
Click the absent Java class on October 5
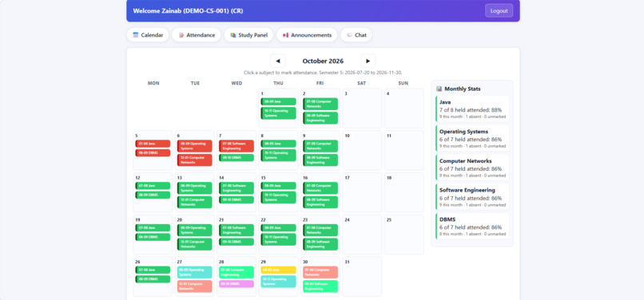click(153, 144)
